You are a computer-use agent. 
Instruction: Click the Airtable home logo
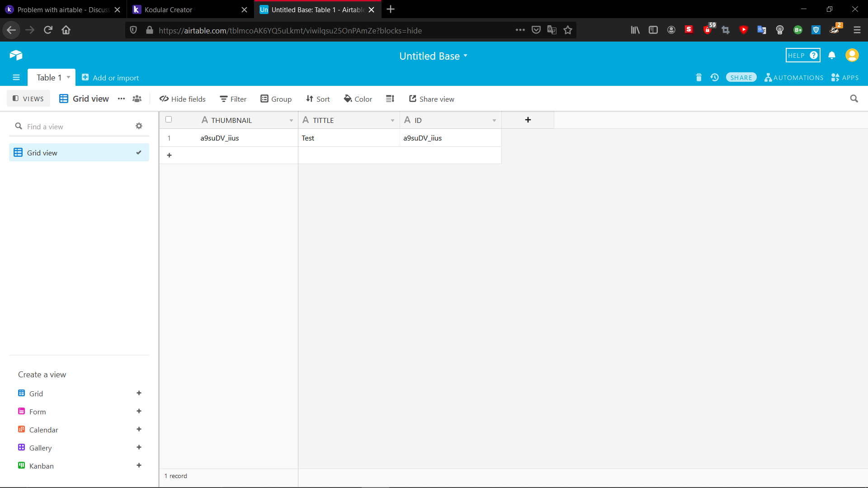(16, 56)
